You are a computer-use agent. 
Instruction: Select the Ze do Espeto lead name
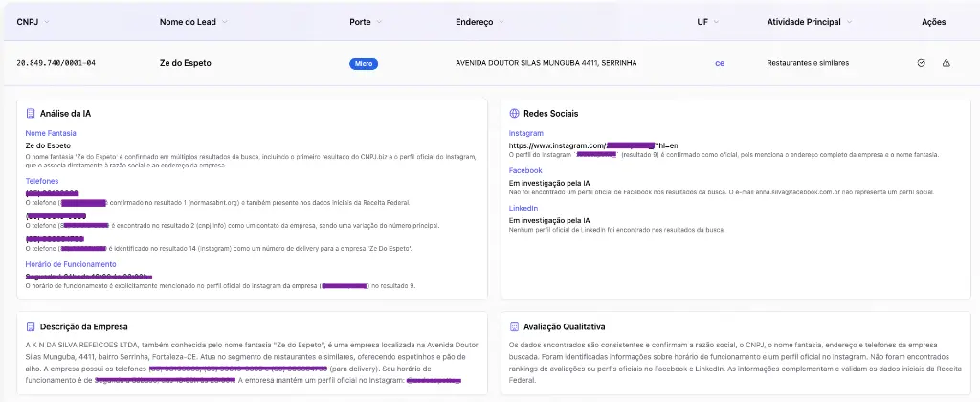tap(186, 63)
